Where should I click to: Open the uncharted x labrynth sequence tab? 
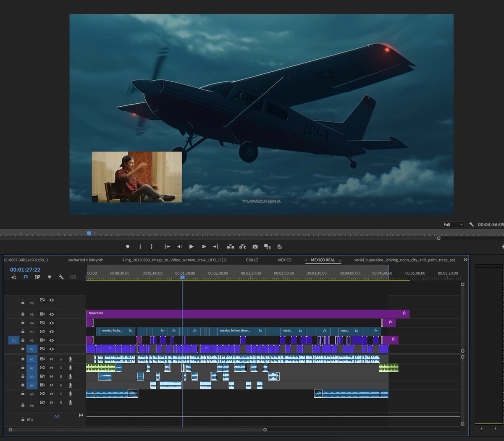click(x=85, y=260)
